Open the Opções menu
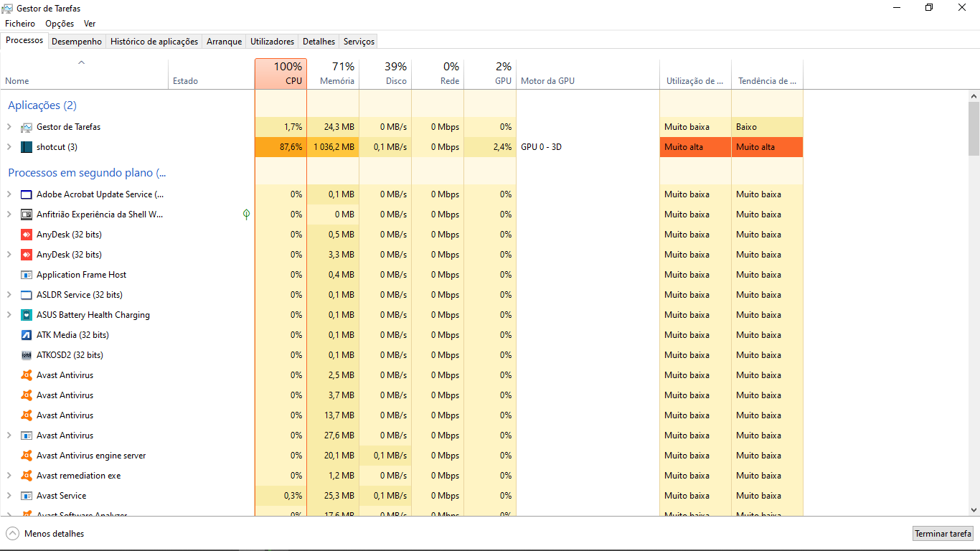 60,24
